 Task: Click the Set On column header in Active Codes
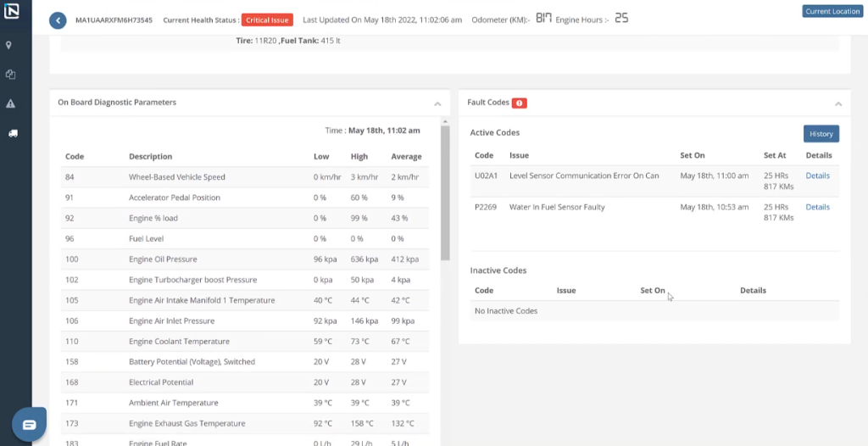pos(692,156)
